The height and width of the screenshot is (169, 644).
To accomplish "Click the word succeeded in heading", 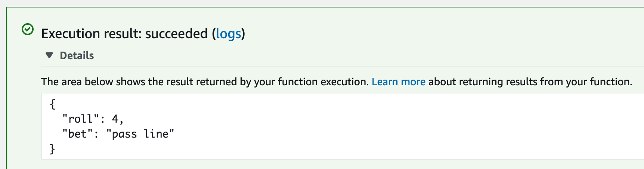I will coord(176,34).
